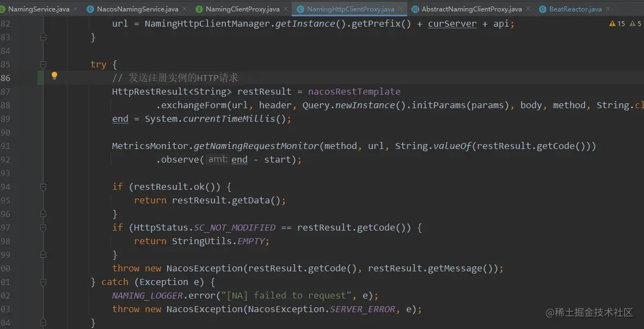Screen dimensions: 644x329
Task: Close the NamingClientProxy.java tab
Action: coord(285,9)
